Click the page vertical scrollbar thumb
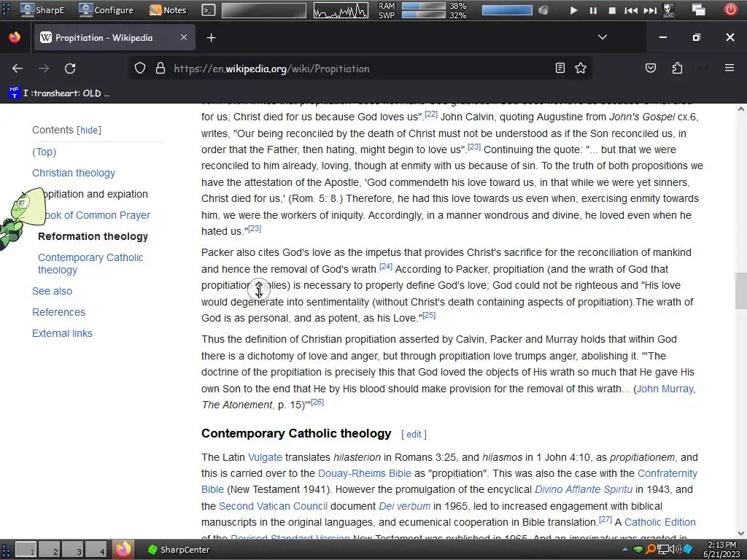747x560 pixels. 741,290
